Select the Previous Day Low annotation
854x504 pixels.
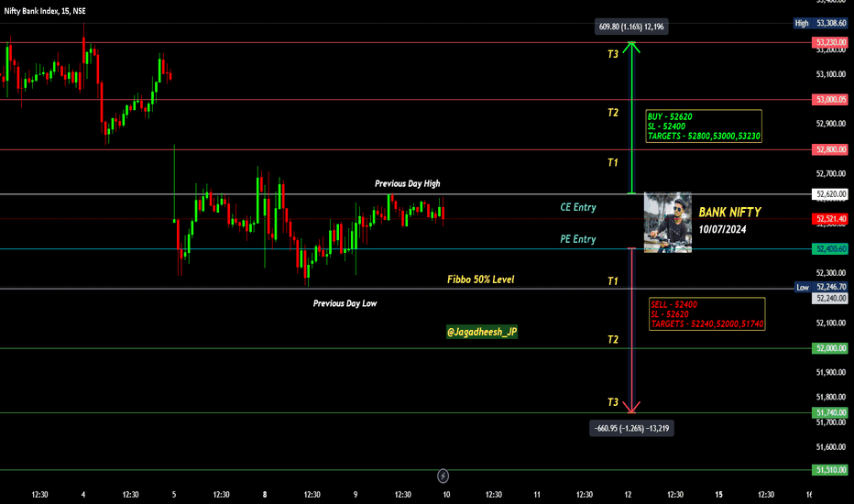pyautogui.click(x=345, y=303)
